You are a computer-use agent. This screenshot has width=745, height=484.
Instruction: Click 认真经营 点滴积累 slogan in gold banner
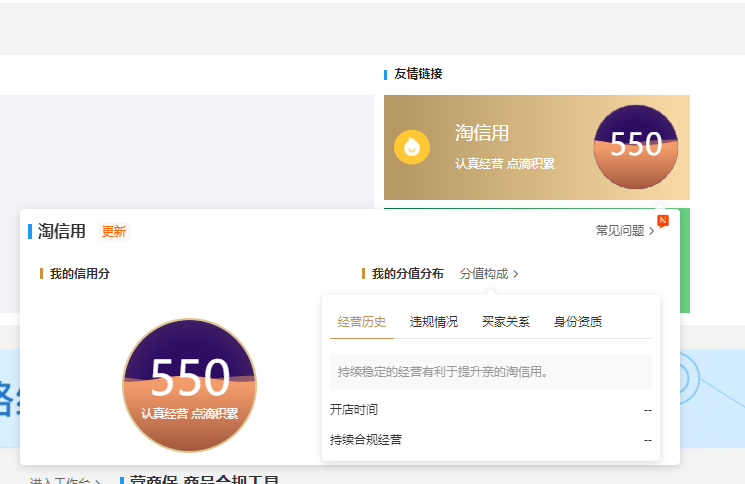coord(505,164)
